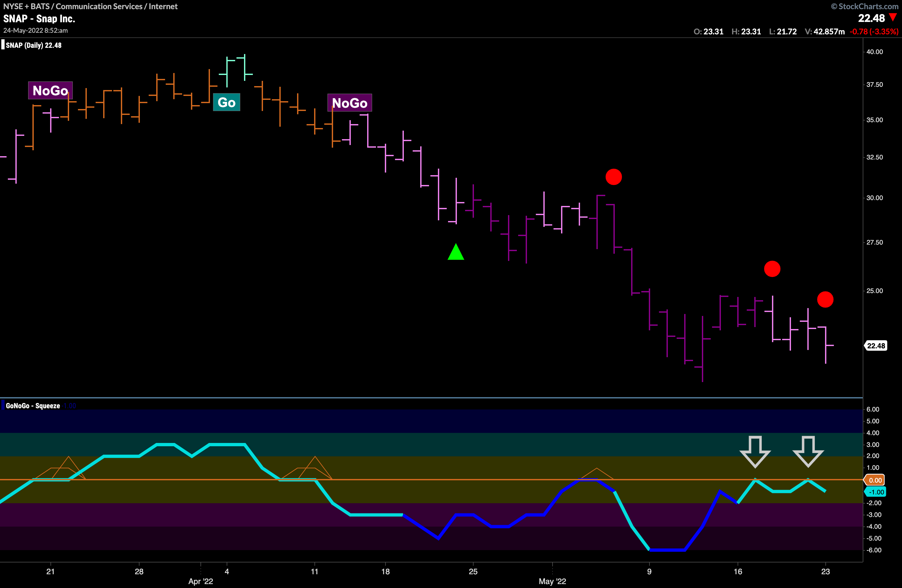Click the 40.00 price axis label
The height and width of the screenshot is (588, 902).
coord(875,51)
